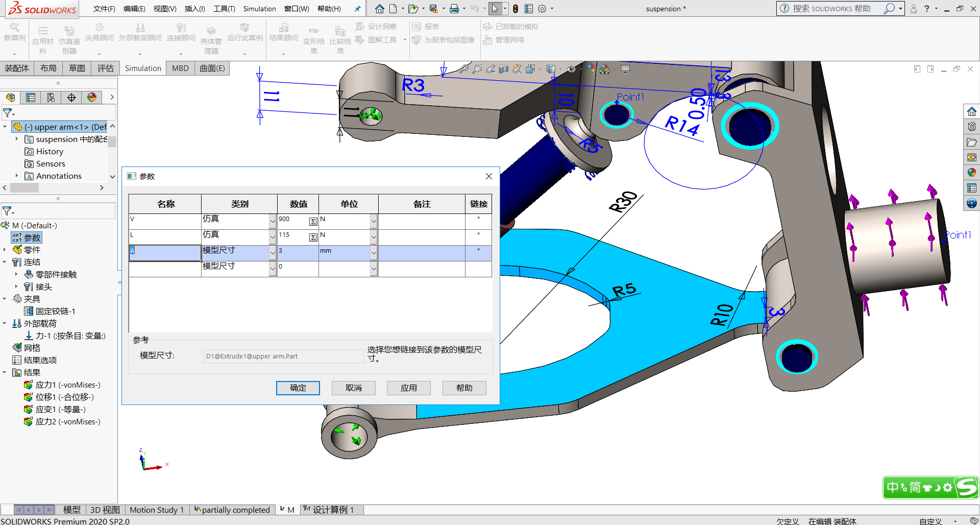Open the unit dropdown in the L row
This screenshot has width=980, height=525.
(x=374, y=237)
